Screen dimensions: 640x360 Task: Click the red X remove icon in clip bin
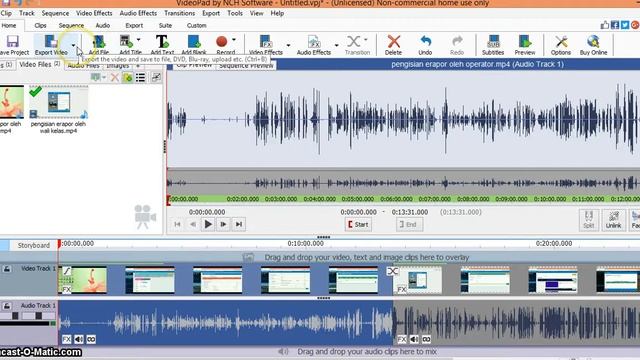[115, 78]
